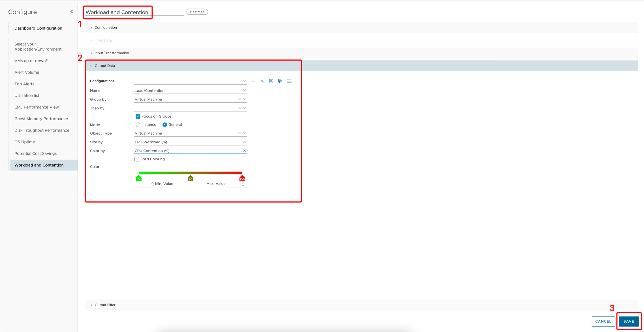Delete the selected configuration using X icon
644x332 pixels.
(262, 81)
